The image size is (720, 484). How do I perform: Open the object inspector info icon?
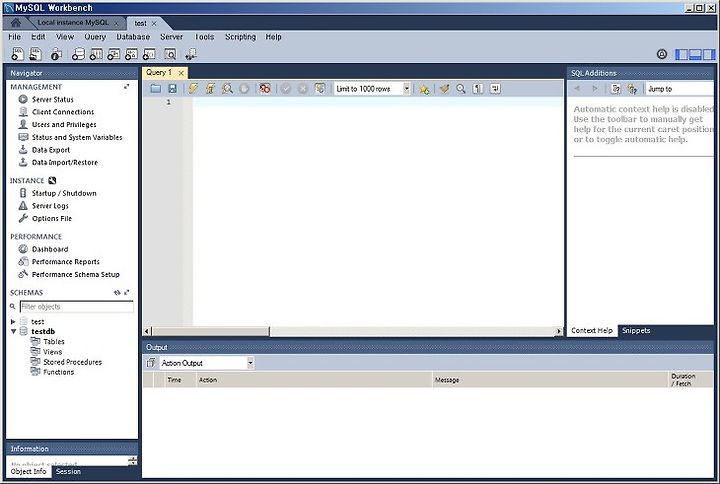(56, 54)
